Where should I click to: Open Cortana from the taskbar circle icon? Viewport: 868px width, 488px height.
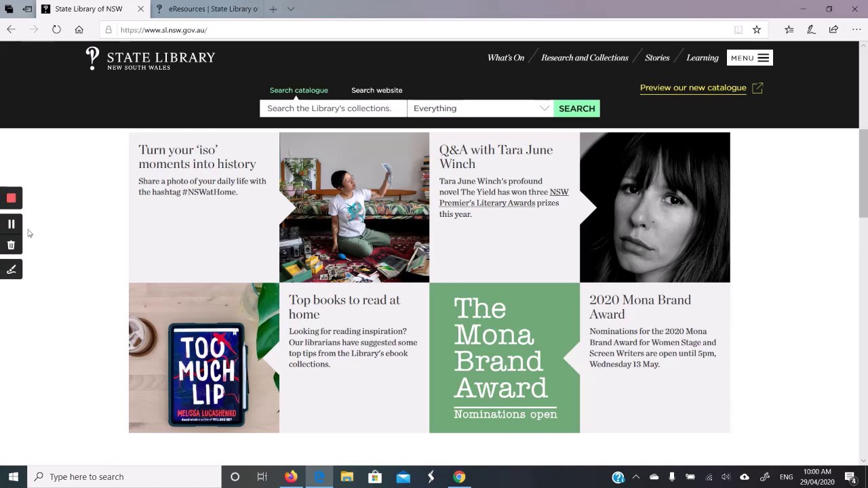pos(235,476)
